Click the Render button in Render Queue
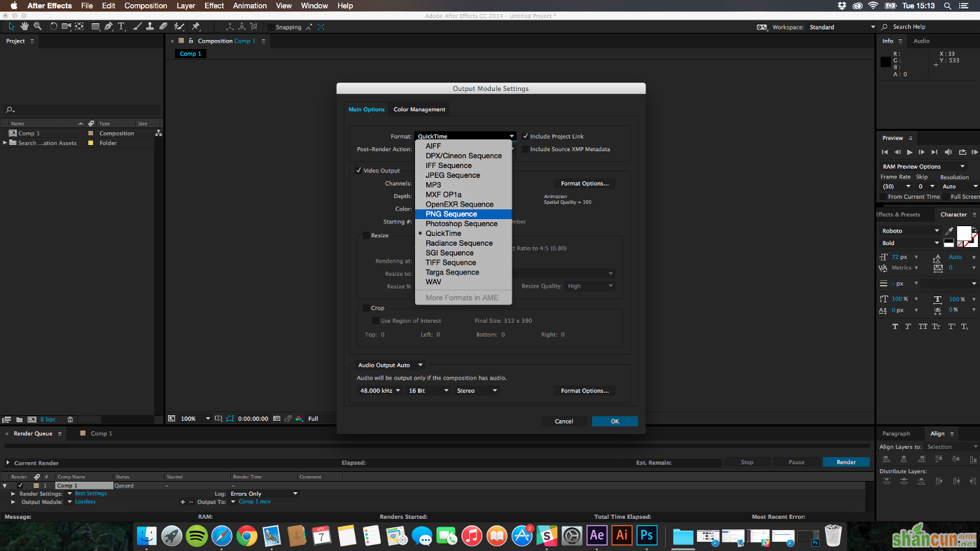The width and height of the screenshot is (980, 551). point(846,462)
